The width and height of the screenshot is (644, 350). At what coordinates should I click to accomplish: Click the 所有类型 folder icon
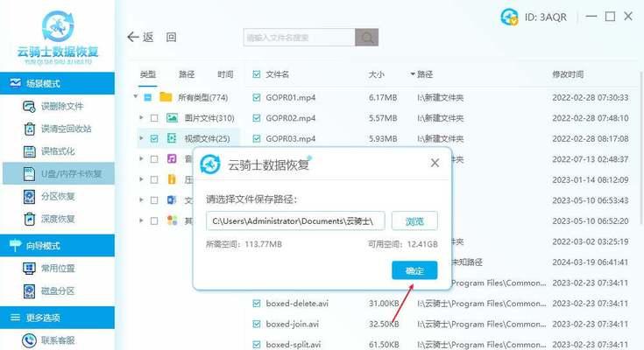[x=166, y=97]
